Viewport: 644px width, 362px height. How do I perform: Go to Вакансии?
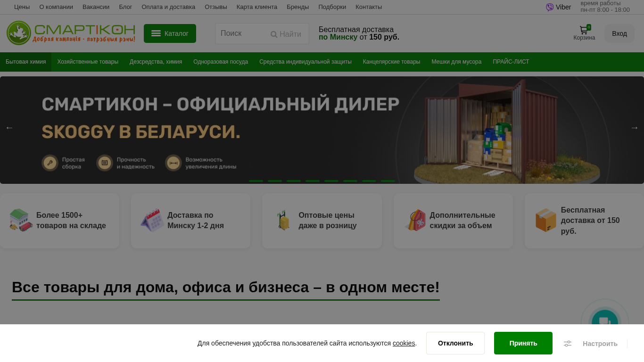coord(96,7)
